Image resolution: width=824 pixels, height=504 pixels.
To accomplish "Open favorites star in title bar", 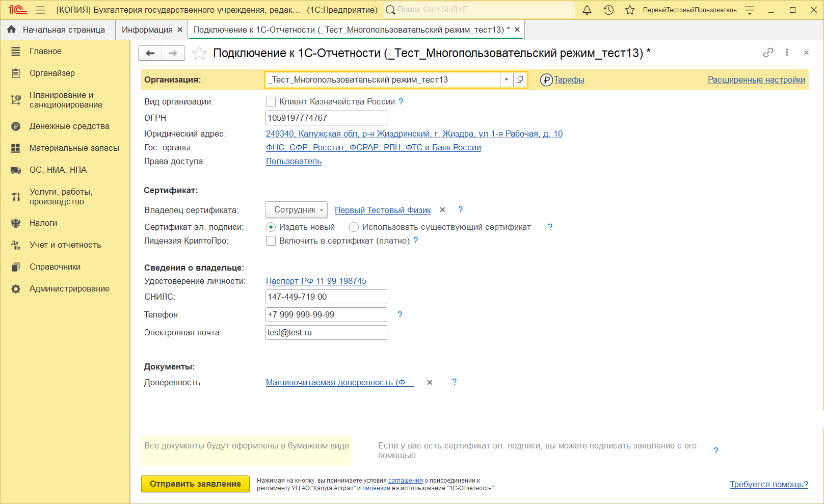I will 630,10.
